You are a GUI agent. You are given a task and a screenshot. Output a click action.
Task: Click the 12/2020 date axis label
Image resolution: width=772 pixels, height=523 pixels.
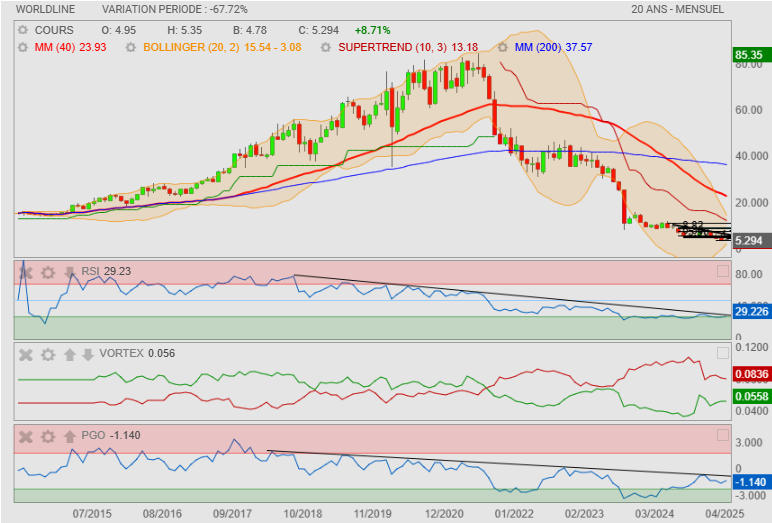pos(443,514)
